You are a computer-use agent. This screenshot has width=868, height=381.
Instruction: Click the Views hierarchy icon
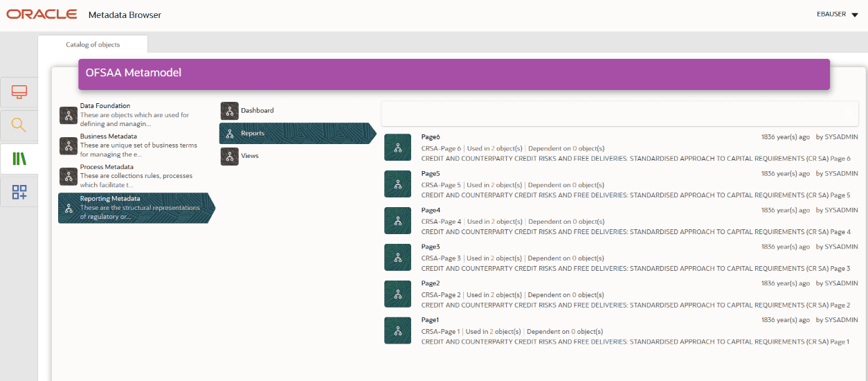click(229, 156)
